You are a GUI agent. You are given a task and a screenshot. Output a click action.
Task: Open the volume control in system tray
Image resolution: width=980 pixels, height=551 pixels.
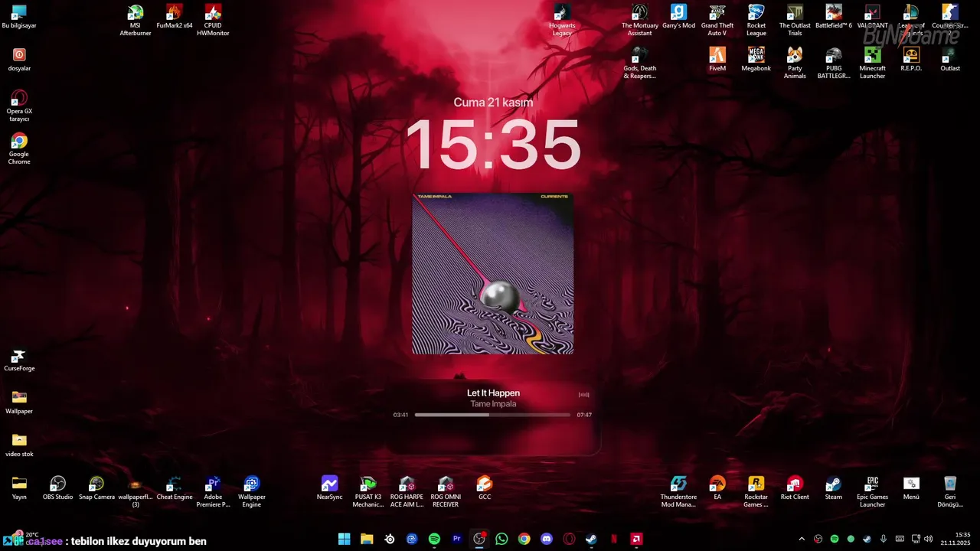[928, 539]
